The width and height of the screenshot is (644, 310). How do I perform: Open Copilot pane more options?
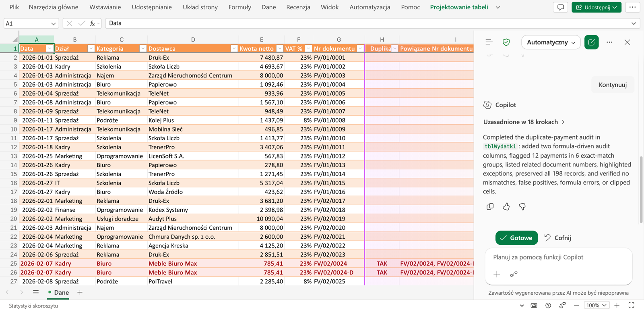(x=609, y=42)
